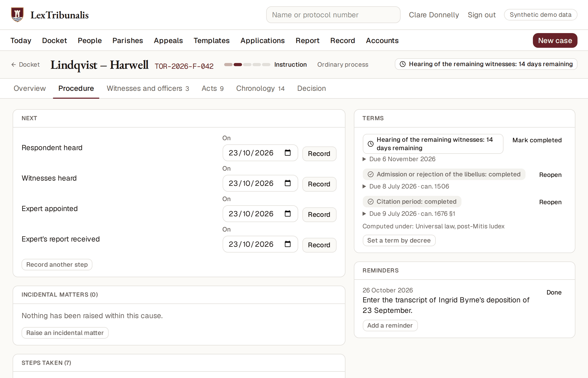Click checkmark icon beside Citation period completed

pos(371,202)
